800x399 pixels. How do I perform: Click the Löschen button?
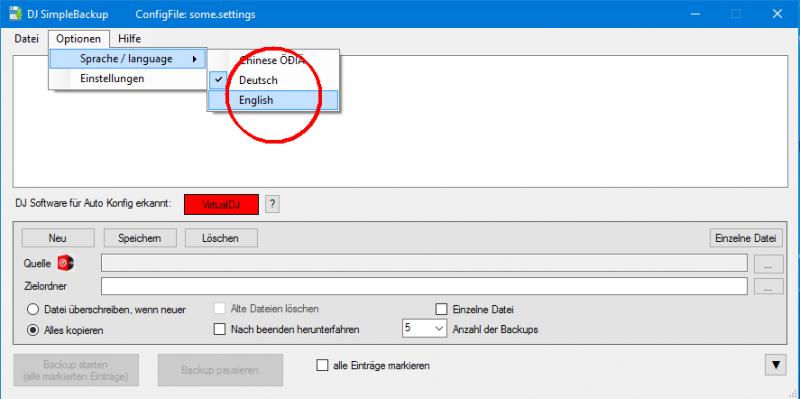coord(221,238)
